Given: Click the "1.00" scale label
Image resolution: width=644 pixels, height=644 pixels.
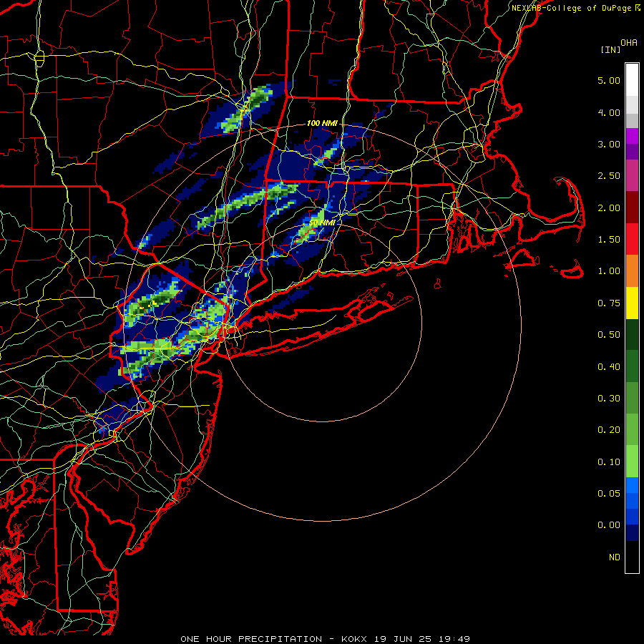Looking at the screenshot, I should (609, 271).
